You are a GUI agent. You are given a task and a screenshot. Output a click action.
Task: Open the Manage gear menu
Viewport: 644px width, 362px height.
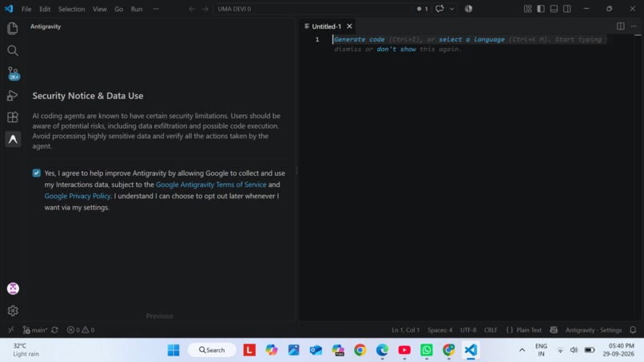(13, 311)
